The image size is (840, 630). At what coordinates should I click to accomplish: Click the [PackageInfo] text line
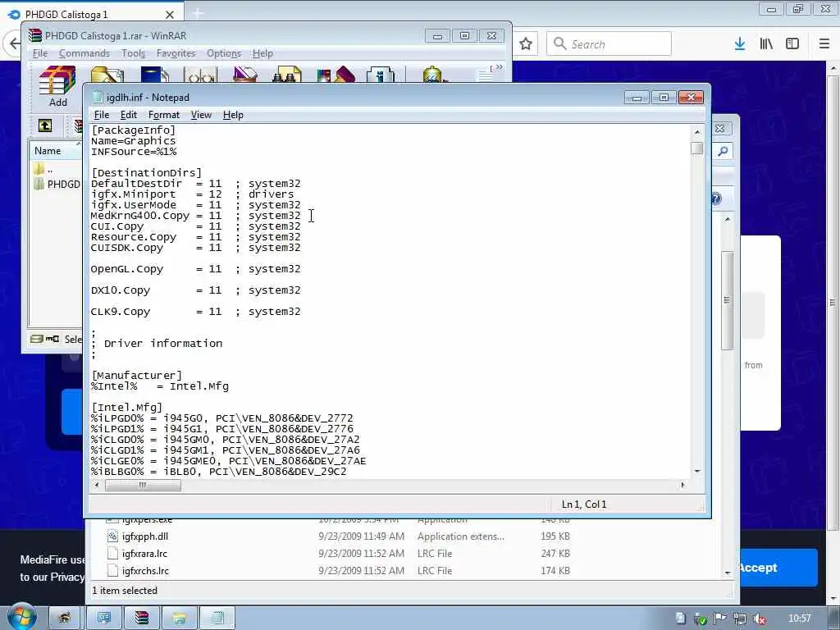click(134, 130)
